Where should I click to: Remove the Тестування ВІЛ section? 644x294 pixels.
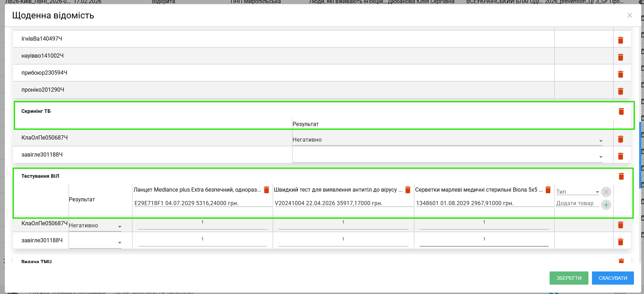coord(621,176)
